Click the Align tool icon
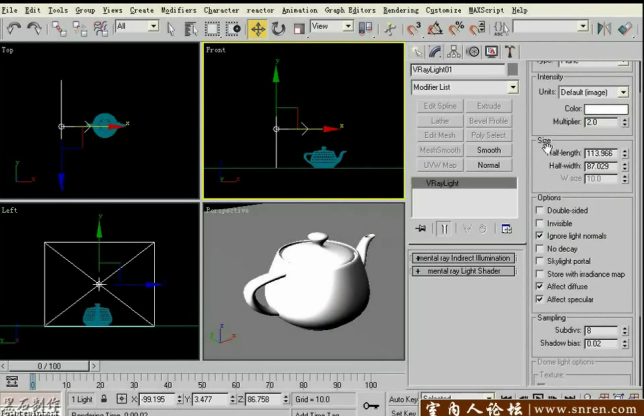Viewport: 644px width, 416px height. tap(625, 29)
